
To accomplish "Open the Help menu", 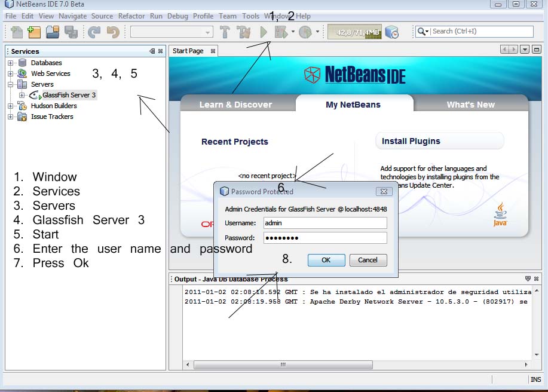I will (x=303, y=16).
